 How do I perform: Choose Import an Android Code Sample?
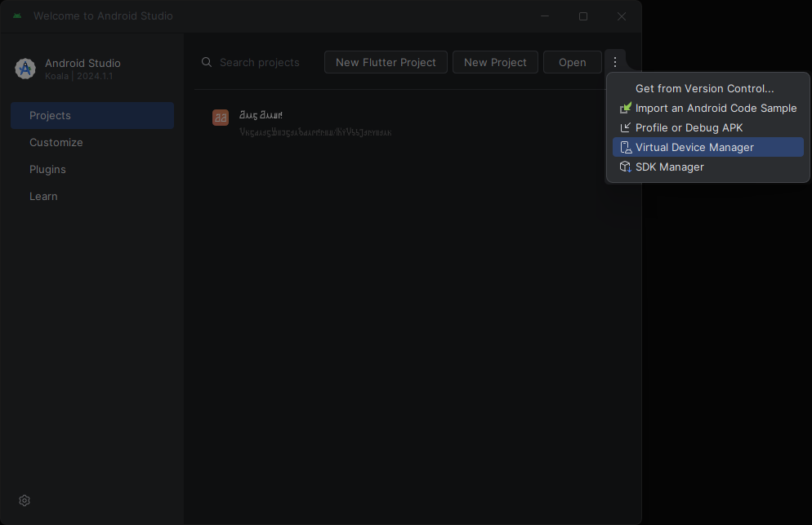[x=708, y=109]
